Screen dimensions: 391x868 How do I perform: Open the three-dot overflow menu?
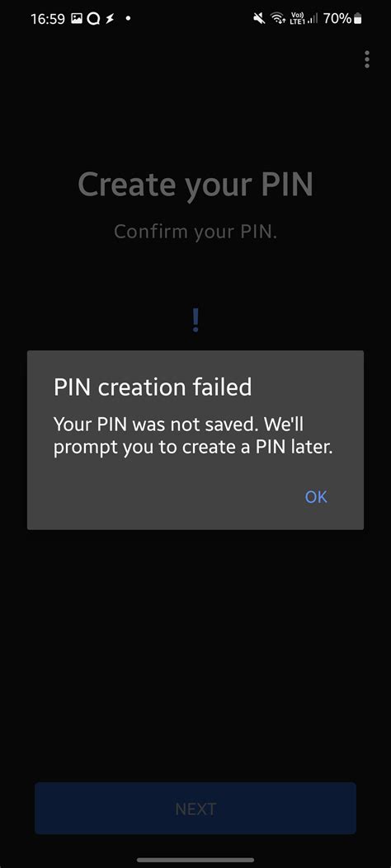pyautogui.click(x=367, y=59)
